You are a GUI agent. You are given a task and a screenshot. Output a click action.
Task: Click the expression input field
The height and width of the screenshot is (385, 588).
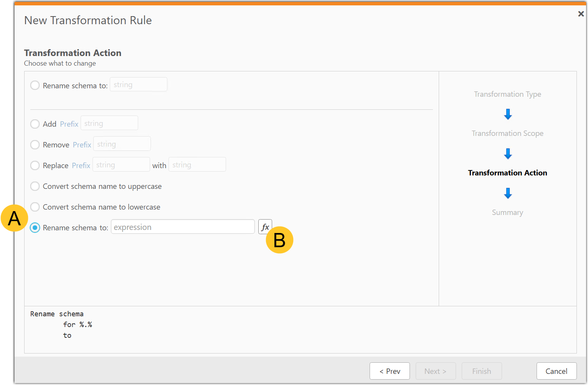click(x=183, y=227)
